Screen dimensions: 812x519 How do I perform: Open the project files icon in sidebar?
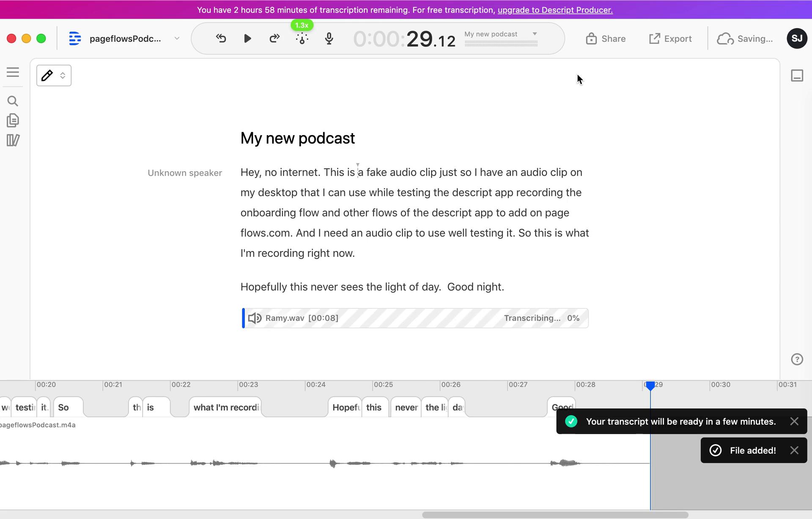(13, 120)
